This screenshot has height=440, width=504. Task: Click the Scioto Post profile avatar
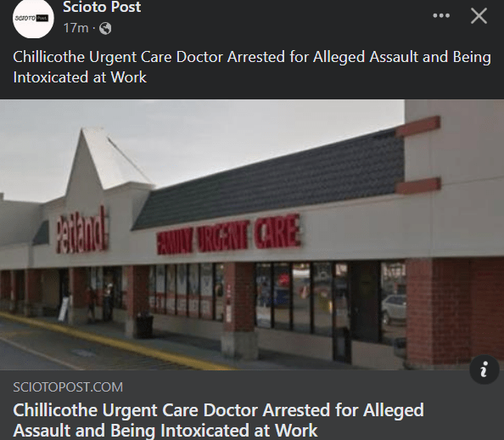33,18
